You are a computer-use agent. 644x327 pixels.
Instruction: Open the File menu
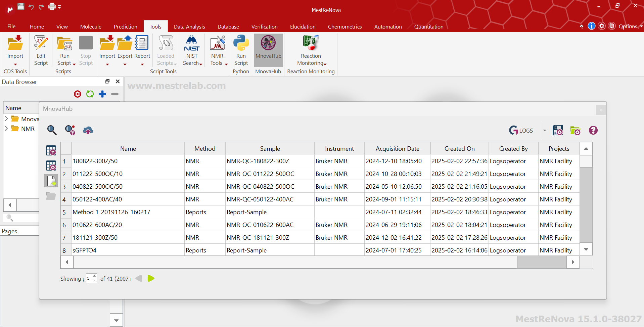(11, 26)
